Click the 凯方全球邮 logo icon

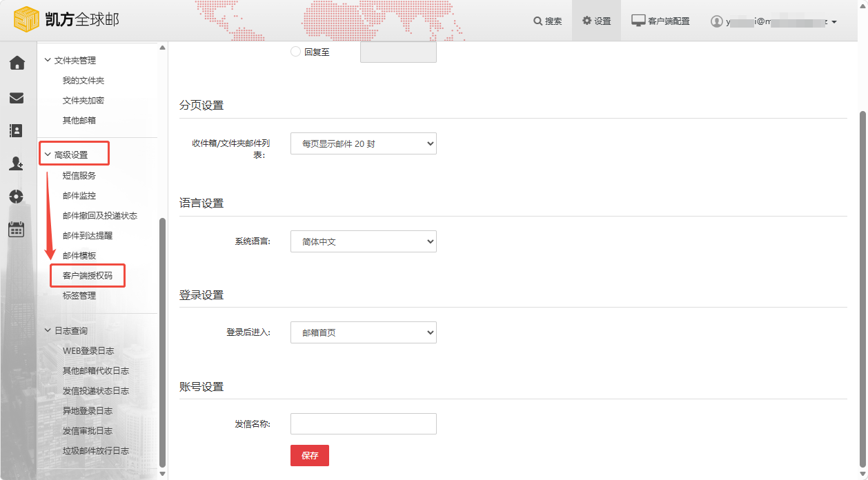click(27, 20)
